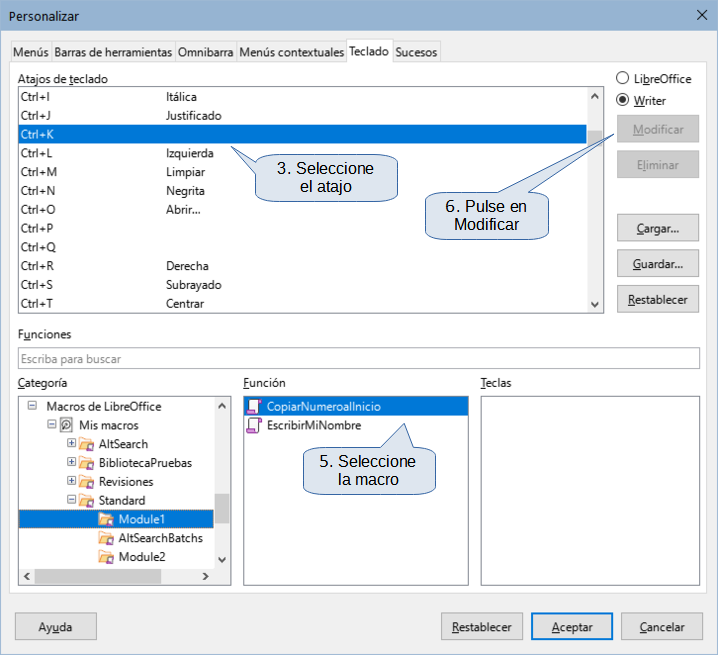This screenshot has width=718, height=655.
Task: Click Categoría tree scroll up arrow
Action: (x=222, y=406)
